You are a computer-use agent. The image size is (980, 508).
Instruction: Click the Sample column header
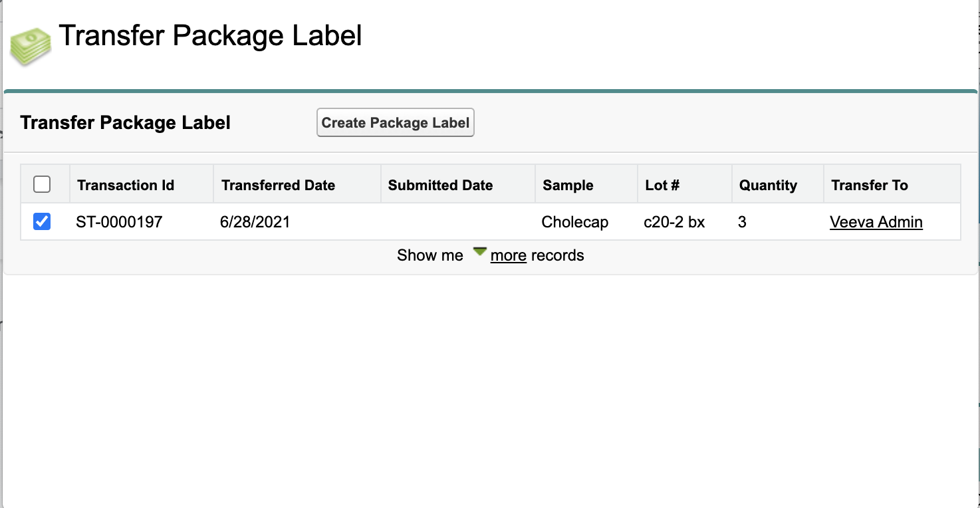pyautogui.click(x=568, y=186)
